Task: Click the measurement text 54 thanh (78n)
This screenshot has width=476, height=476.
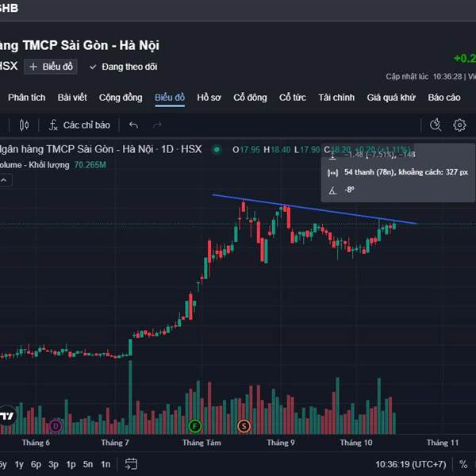Action: pyautogui.click(x=370, y=172)
